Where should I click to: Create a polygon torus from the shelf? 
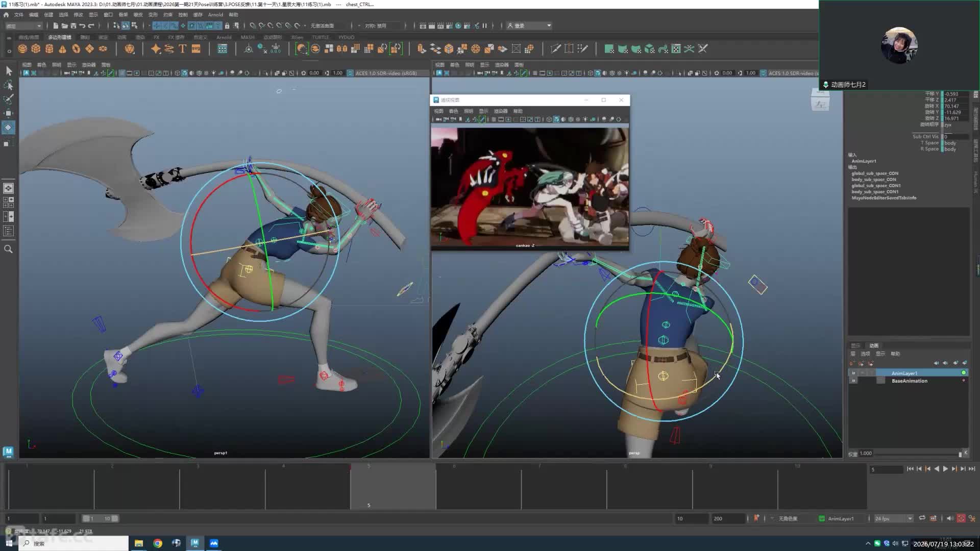click(76, 49)
